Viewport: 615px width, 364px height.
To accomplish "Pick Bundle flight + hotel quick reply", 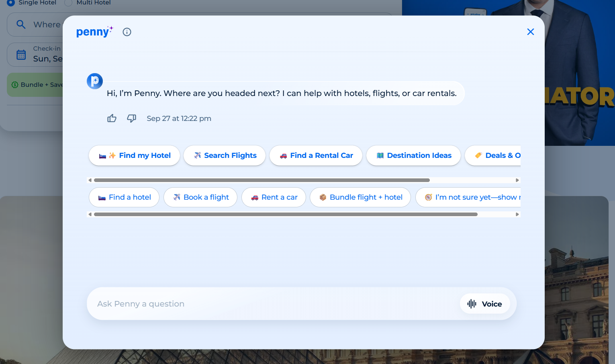I will point(360,197).
